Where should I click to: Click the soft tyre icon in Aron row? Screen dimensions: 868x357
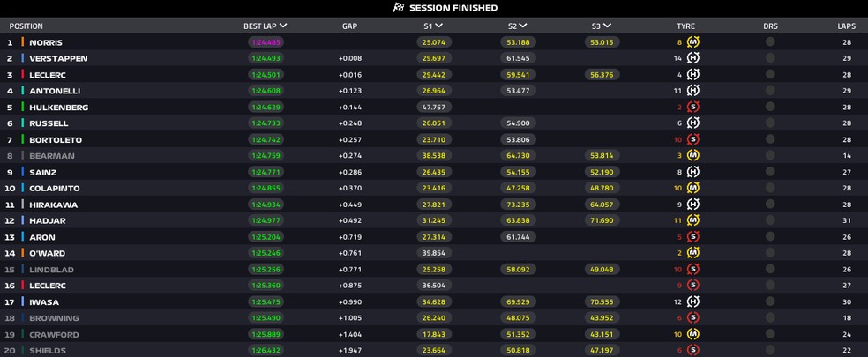(693, 237)
